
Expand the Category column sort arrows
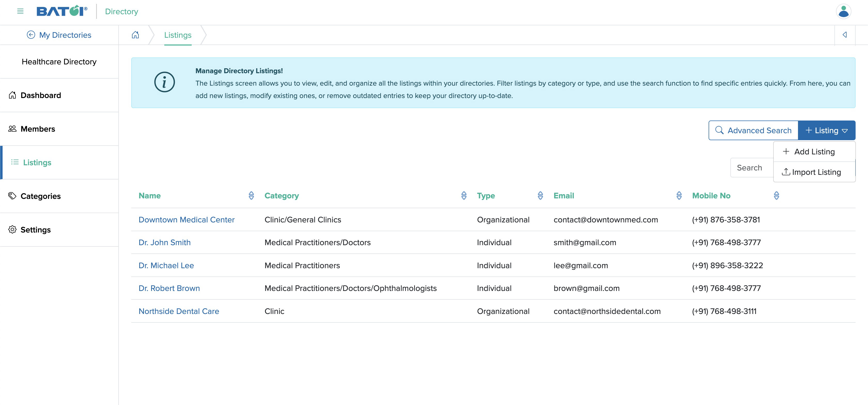(x=464, y=195)
